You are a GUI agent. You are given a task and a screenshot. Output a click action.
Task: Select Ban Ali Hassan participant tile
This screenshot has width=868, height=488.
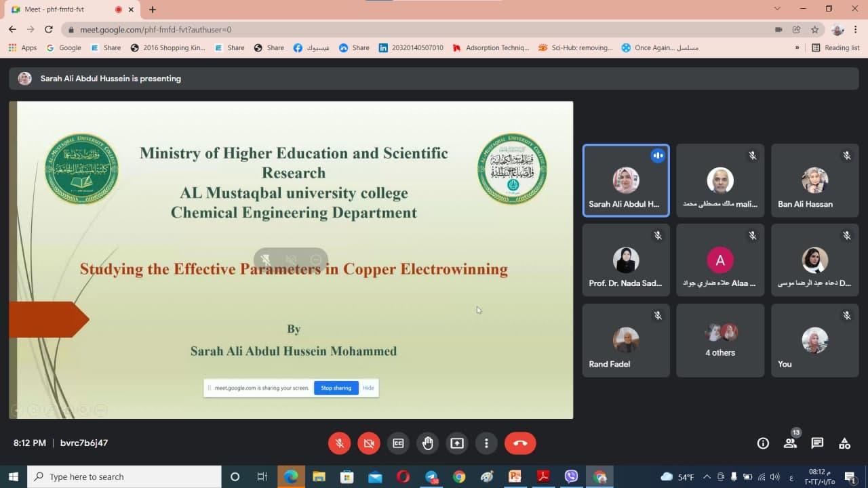pos(814,180)
